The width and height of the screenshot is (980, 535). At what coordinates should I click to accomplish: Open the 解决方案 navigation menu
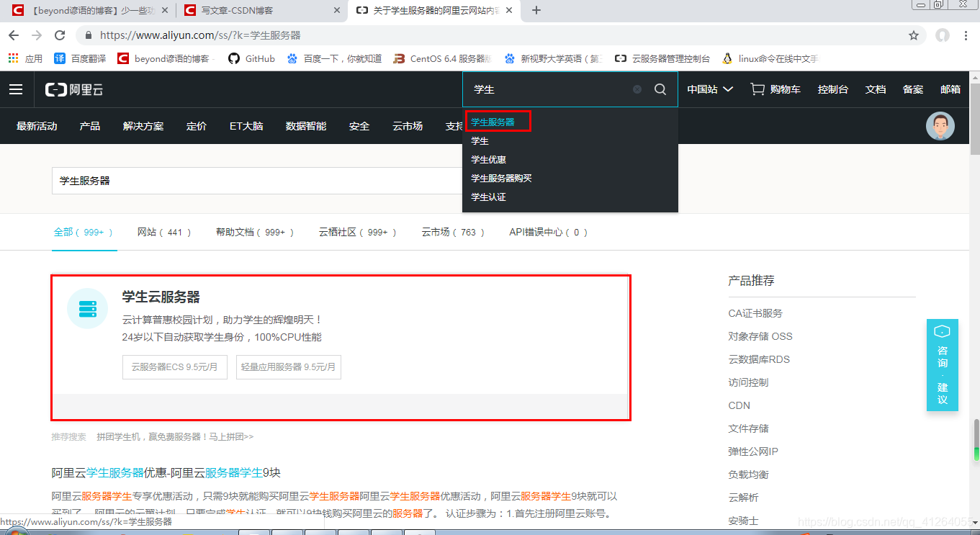click(x=143, y=126)
